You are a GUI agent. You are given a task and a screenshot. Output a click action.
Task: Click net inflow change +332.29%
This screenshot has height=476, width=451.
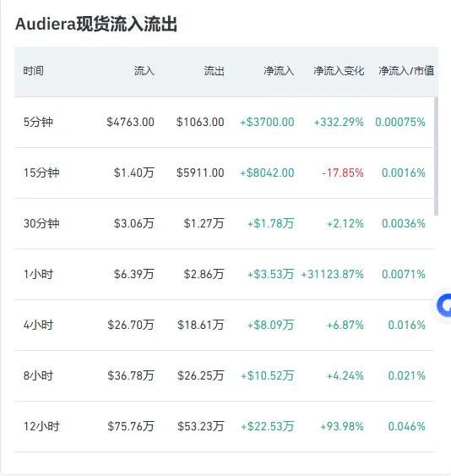point(339,122)
